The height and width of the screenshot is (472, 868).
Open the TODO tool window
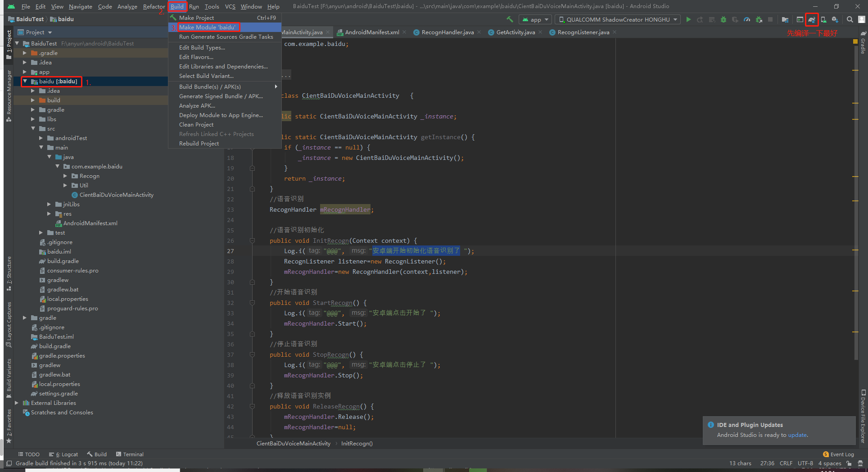click(29, 454)
